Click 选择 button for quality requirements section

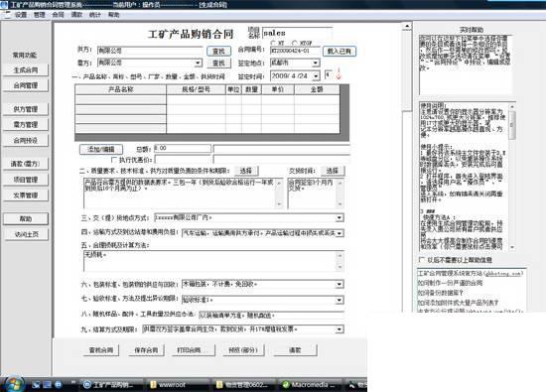(x=246, y=171)
